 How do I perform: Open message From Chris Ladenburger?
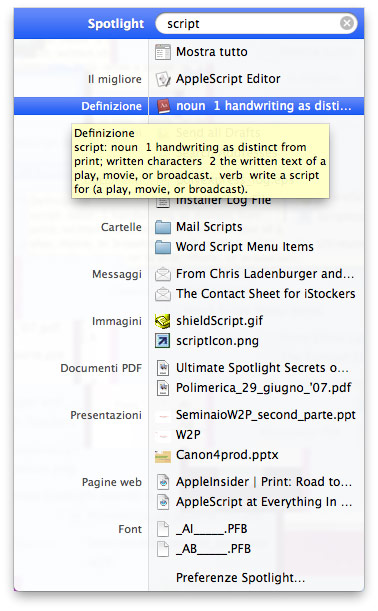pyautogui.click(x=265, y=274)
